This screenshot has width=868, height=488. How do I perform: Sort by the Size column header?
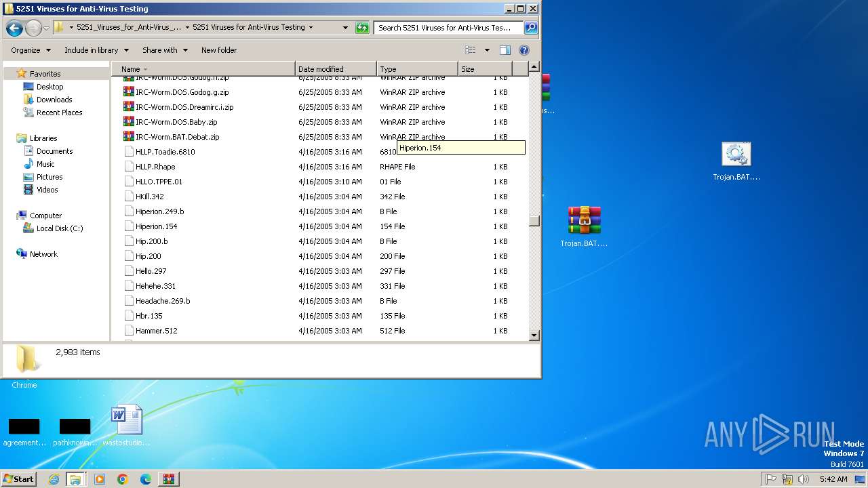(485, 69)
